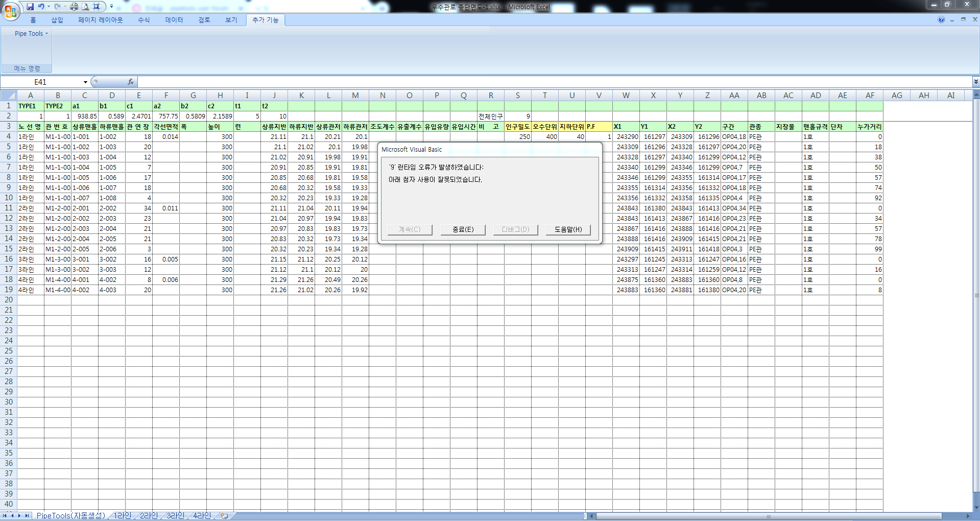Click the Office button logo
The height and width of the screenshot is (521, 980).
tap(10, 10)
